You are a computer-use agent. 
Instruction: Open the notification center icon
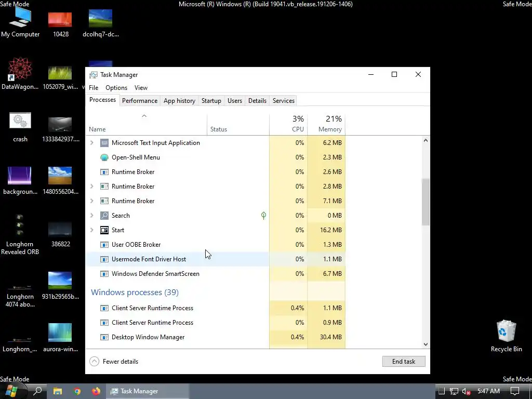point(515,391)
